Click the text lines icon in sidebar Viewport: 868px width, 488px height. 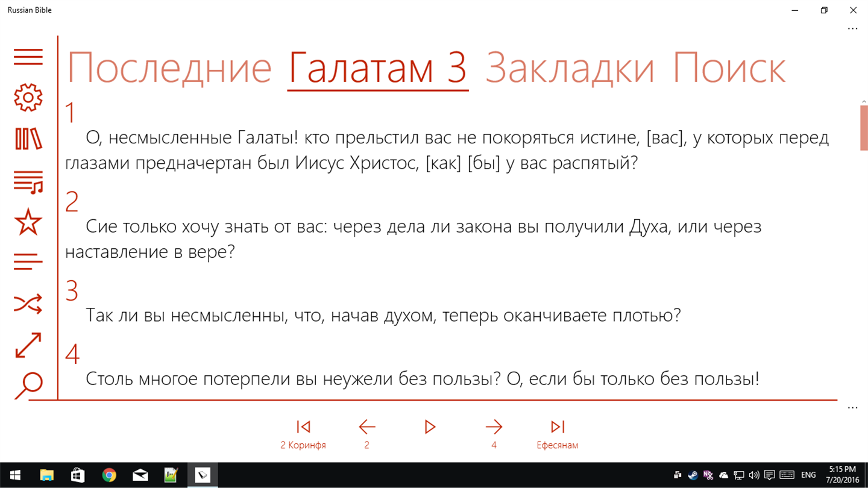[28, 261]
